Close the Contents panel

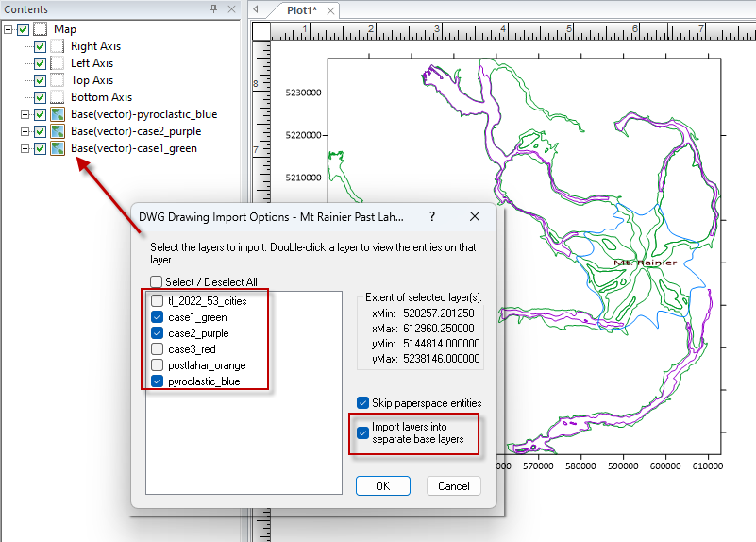pos(232,8)
